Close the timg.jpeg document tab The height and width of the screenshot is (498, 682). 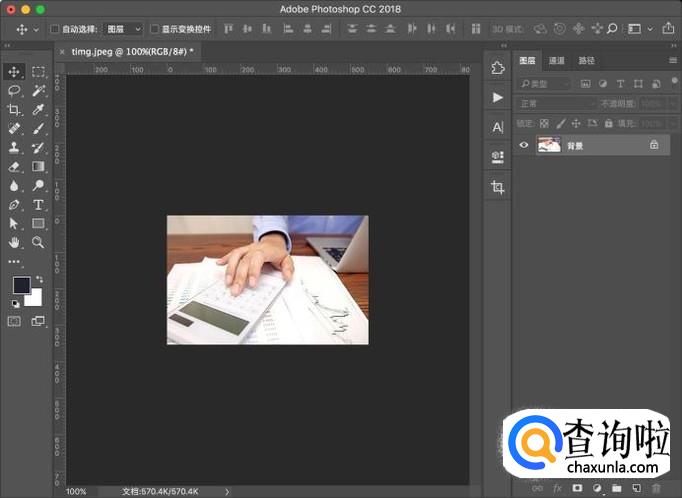click(x=62, y=51)
